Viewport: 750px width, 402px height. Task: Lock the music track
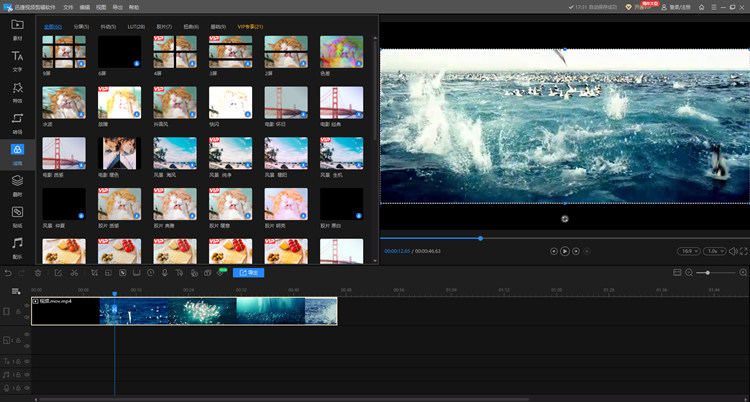click(19, 375)
